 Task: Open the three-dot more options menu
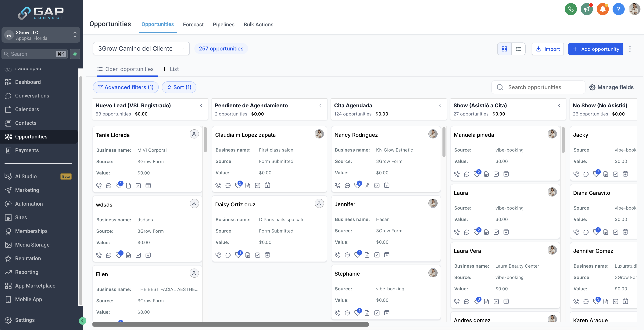tap(630, 49)
